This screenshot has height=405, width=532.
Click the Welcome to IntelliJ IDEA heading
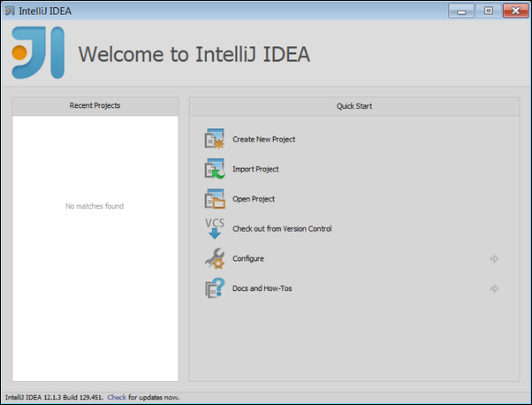(x=194, y=54)
